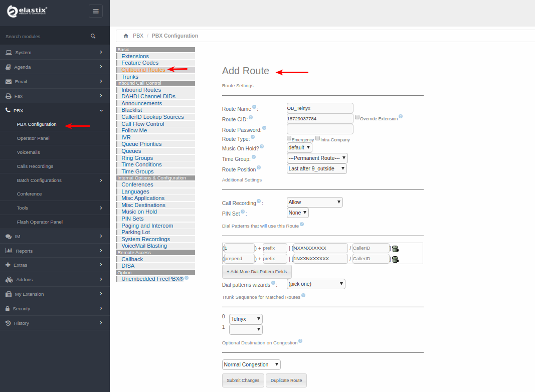
Task: Click the Route CID input field
Action: point(320,119)
